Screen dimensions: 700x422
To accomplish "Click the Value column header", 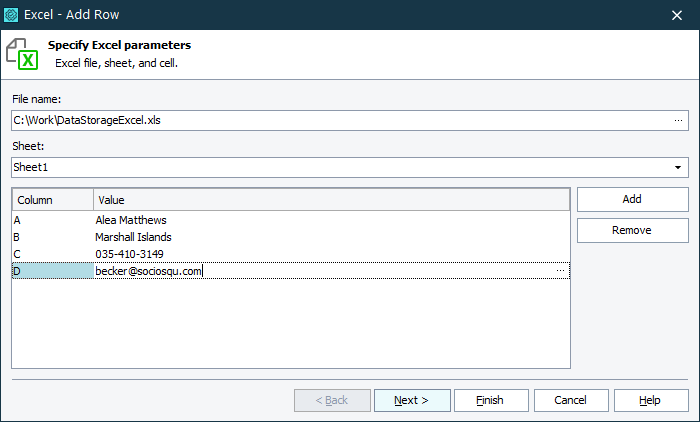I will click(x=330, y=200).
